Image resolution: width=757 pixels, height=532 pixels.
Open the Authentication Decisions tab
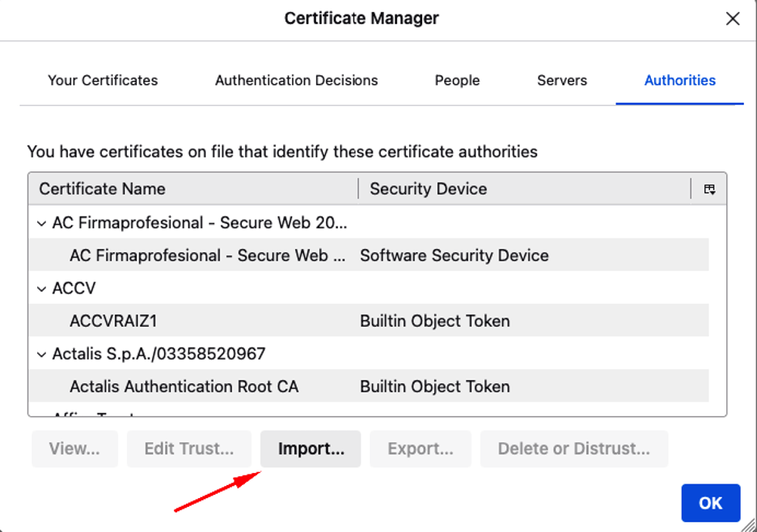[297, 80]
